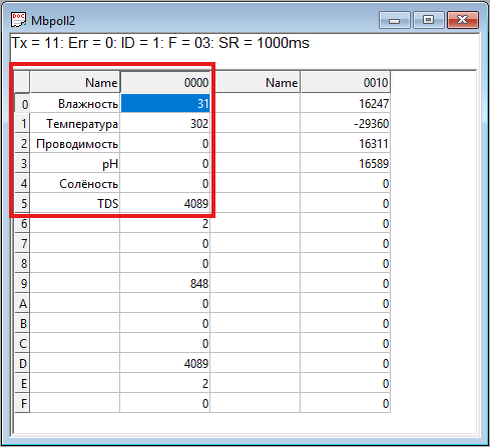Click row header B

[x=23, y=323]
